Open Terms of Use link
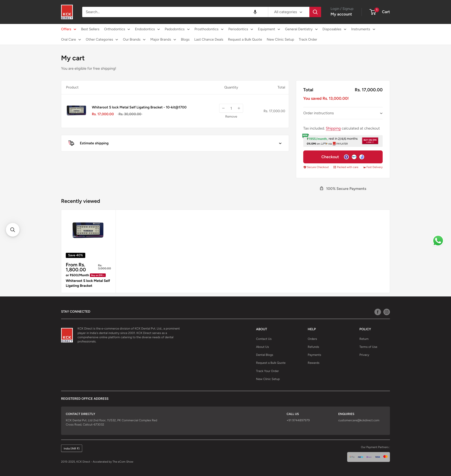The height and width of the screenshot is (476, 451). coord(368,347)
